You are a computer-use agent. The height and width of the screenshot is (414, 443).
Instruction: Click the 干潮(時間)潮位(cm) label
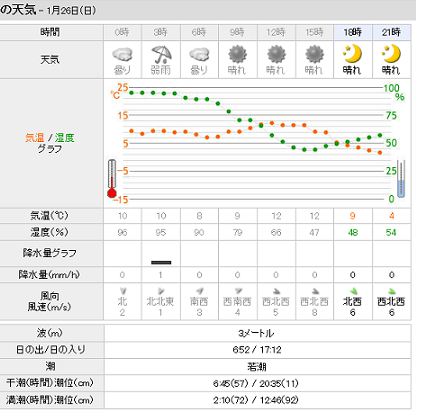(50, 383)
